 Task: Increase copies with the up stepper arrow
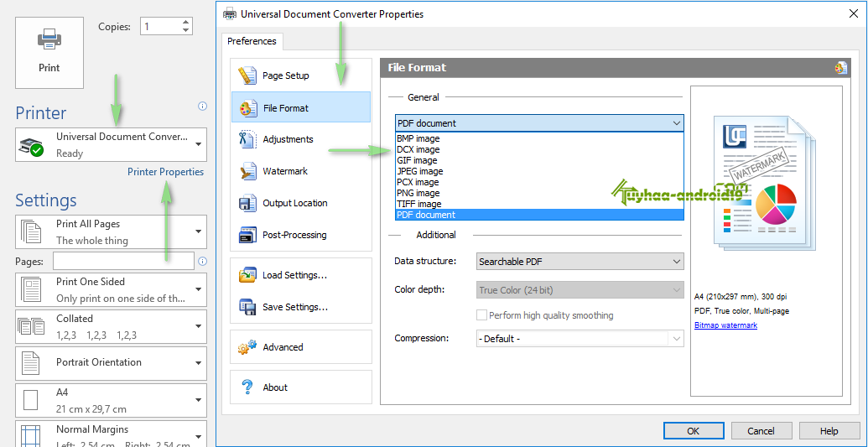pyautogui.click(x=185, y=22)
